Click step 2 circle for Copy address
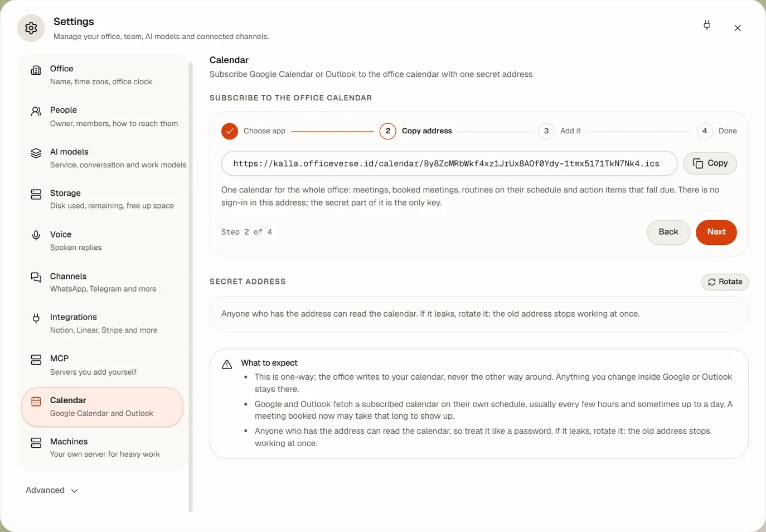 [x=388, y=131]
